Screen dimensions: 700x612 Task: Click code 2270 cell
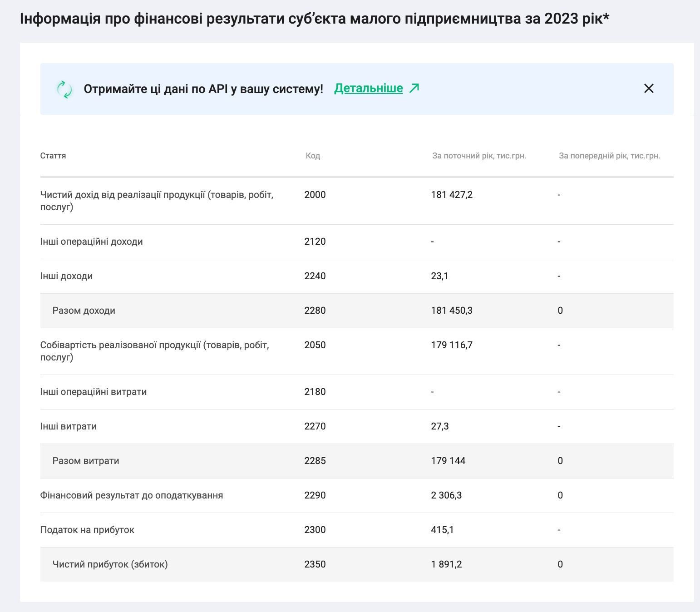[315, 426]
